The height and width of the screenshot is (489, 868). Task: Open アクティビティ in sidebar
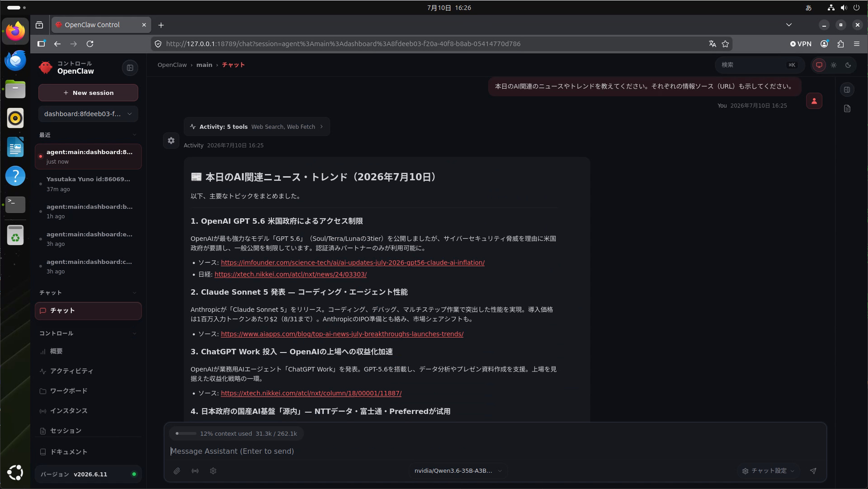click(88, 371)
